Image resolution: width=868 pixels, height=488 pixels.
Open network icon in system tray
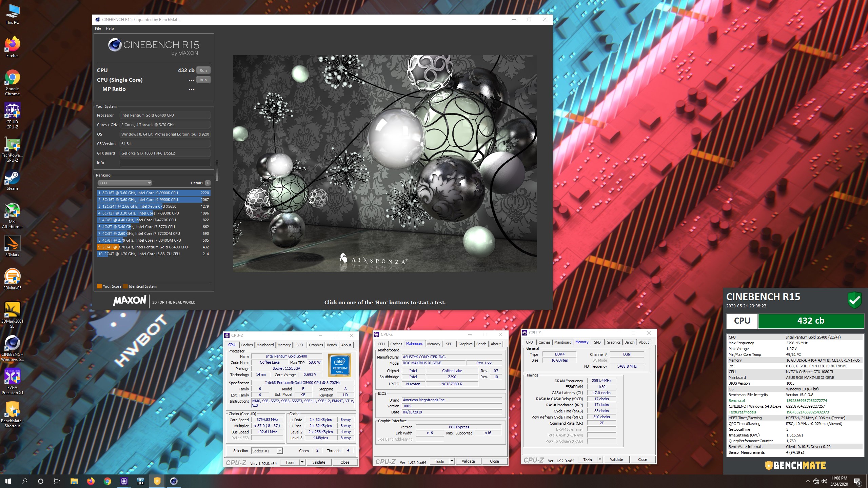(x=816, y=481)
